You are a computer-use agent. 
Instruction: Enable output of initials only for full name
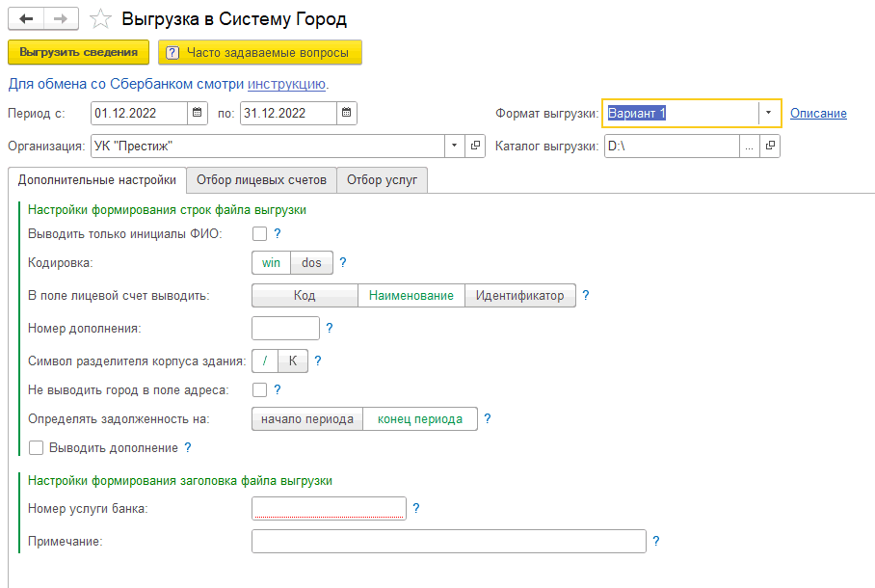[x=258, y=233]
